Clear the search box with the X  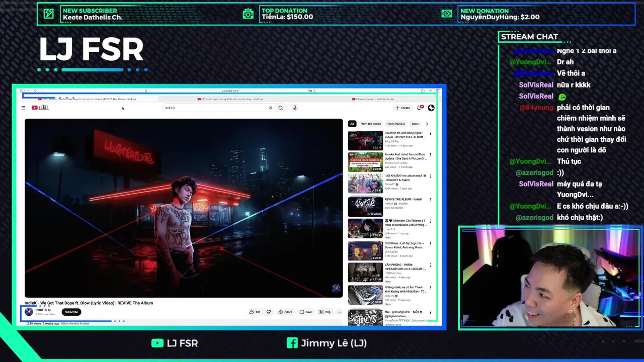(x=270, y=108)
